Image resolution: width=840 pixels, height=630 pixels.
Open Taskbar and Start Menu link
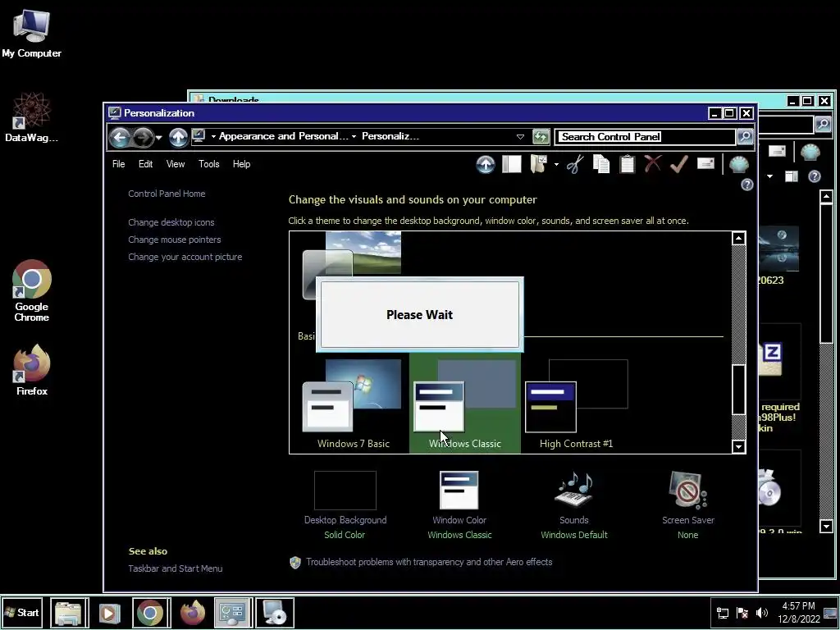pos(176,569)
